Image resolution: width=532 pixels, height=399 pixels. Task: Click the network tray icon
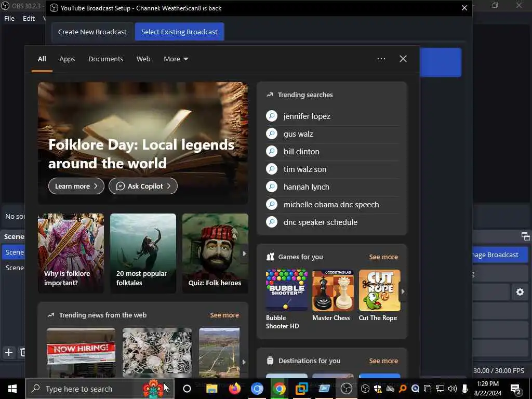(x=440, y=389)
